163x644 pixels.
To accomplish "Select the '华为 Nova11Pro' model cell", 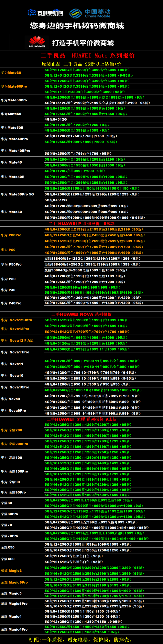I will click(x=22, y=352).
